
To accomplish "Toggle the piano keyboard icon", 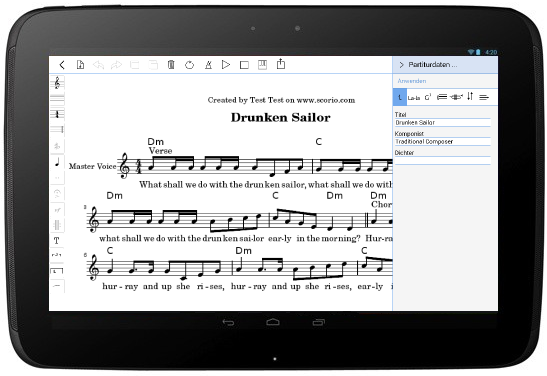I will [x=262, y=65].
